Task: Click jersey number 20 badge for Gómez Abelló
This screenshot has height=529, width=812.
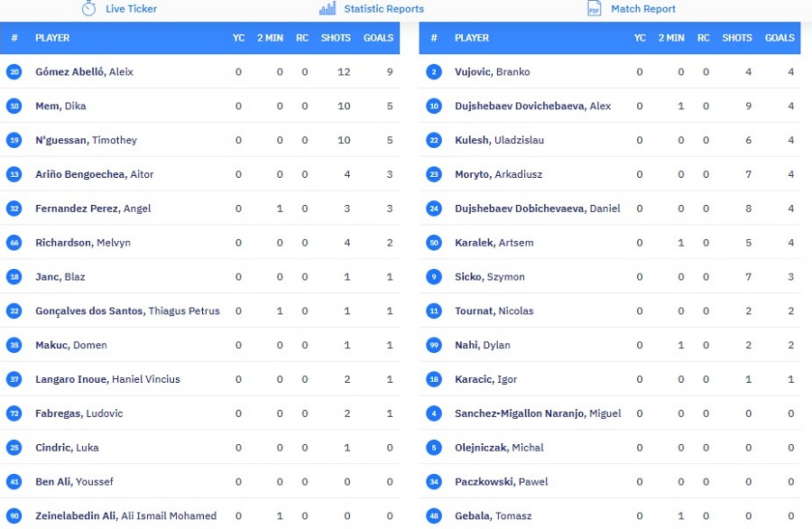Action: tap(14, 72)
